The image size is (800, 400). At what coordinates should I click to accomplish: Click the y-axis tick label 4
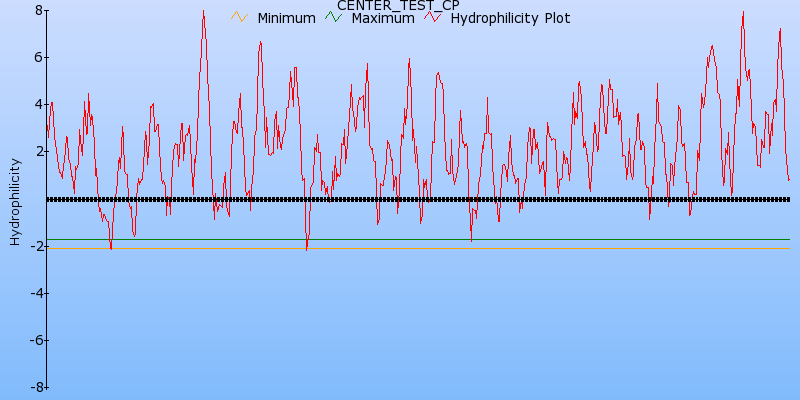click(38, 104)
